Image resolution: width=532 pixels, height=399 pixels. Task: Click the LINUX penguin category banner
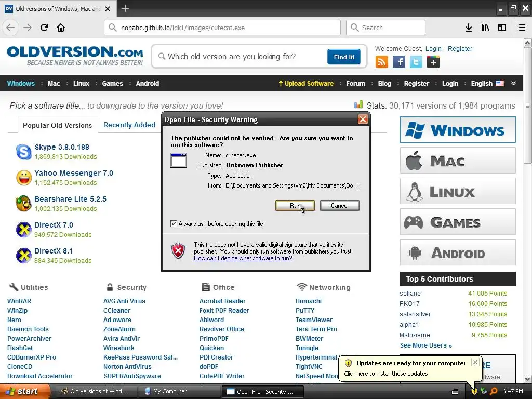click(x=458, y=191)
